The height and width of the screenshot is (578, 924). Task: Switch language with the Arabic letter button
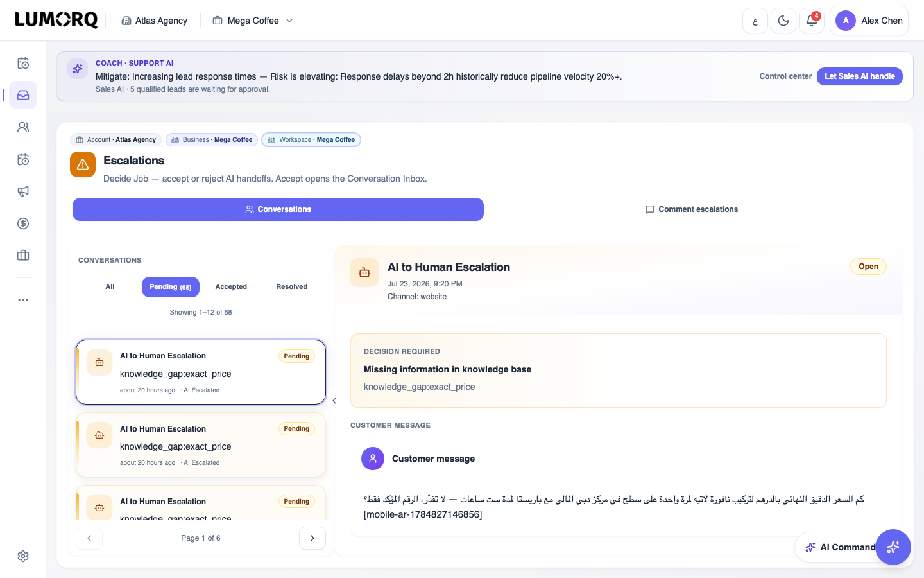pyautogui.click(x=755, y=21)
